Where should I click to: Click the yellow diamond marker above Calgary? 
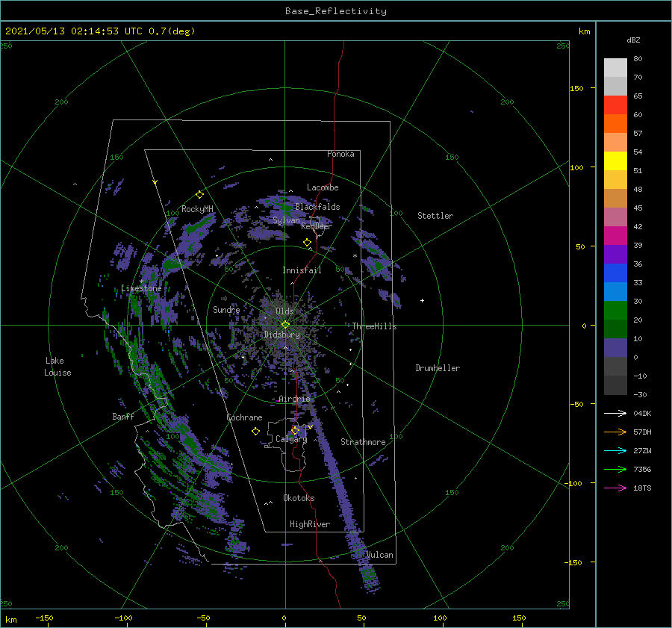click(295, 430)
